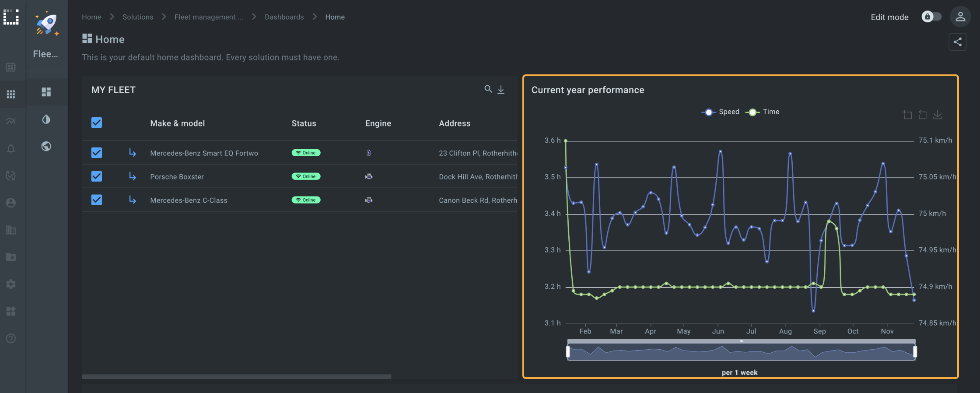Open the Fleet solution rocket icon
Screen dimensions: 980x393
47,24
